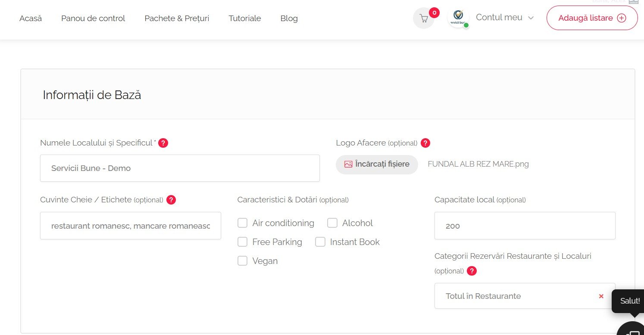Select the Vegan checkbox
This screenshot has height=335, width=644.
coord(243,261)
